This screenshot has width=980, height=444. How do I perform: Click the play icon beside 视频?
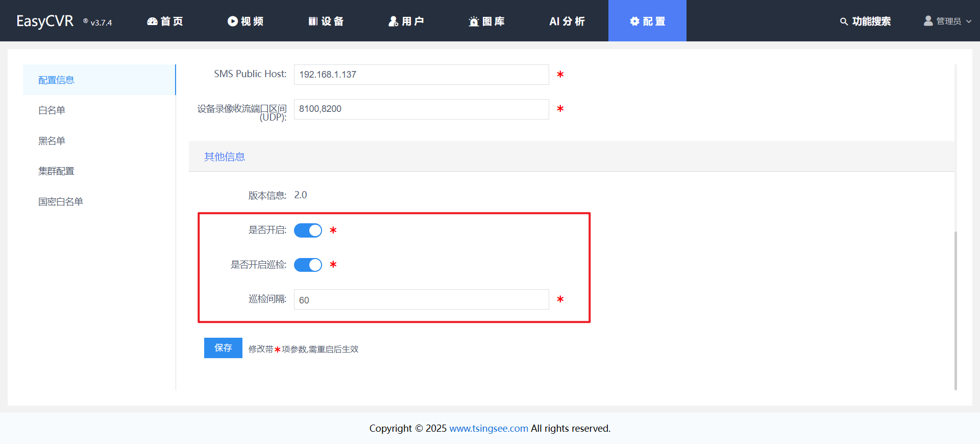[233, 21]
